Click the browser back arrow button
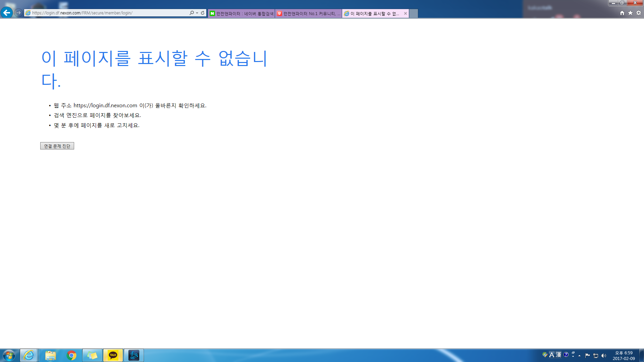This screenshot has width=644, height=362. pyautogui.click(x=6, y=13)
